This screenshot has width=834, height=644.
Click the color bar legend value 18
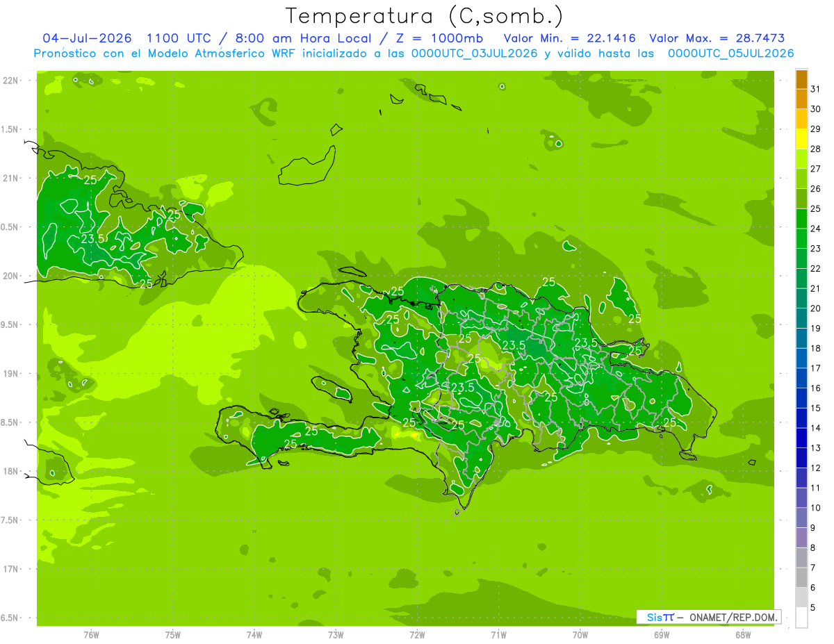coord(815,349)
